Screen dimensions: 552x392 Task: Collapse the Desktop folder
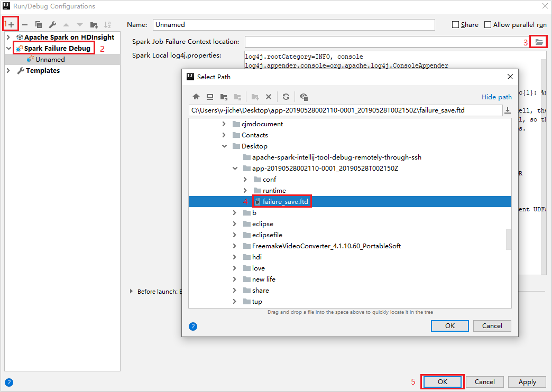coord(235,146)
